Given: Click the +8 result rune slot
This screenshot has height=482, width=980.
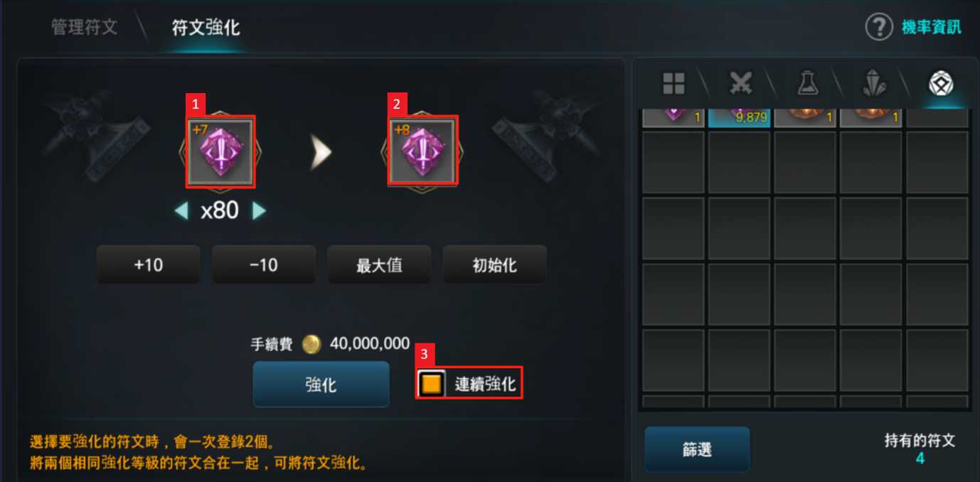Looking at the screenshot, I should [422, 152].
